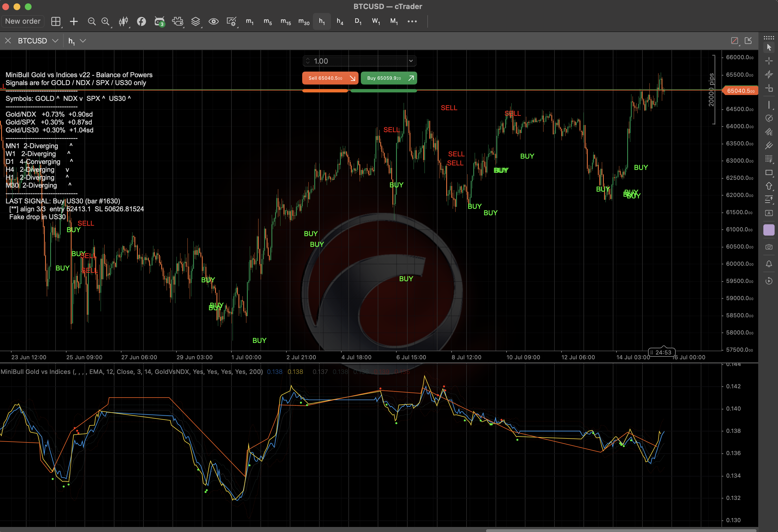Detach the chart with pop-out icon
This screenshot has height=532, width=778.
[748, 41]
